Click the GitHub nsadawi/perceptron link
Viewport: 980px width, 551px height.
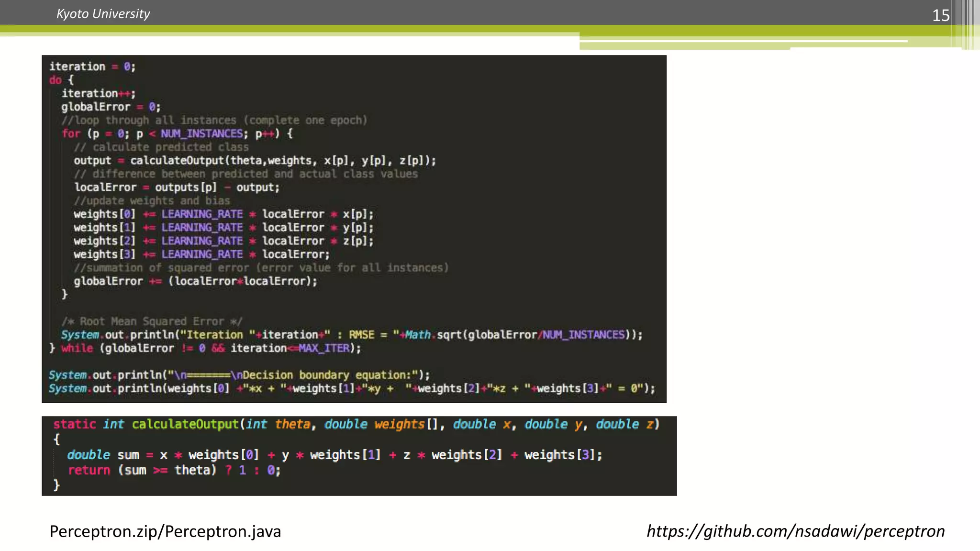tap(795, 531)
